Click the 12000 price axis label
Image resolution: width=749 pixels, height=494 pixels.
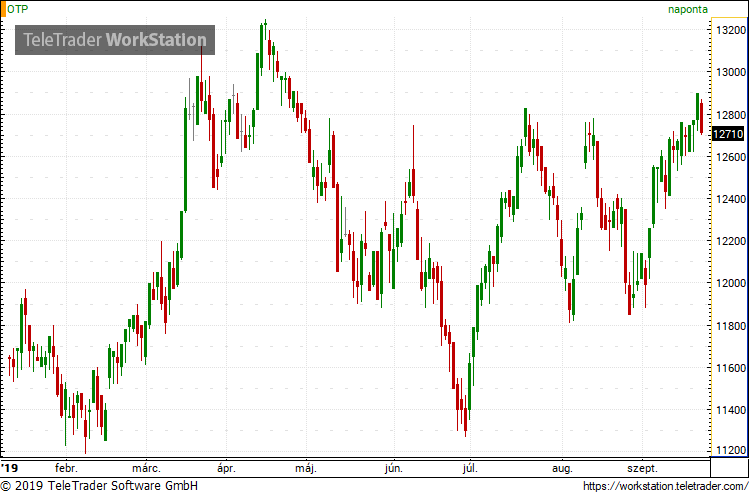click(731, 283)
